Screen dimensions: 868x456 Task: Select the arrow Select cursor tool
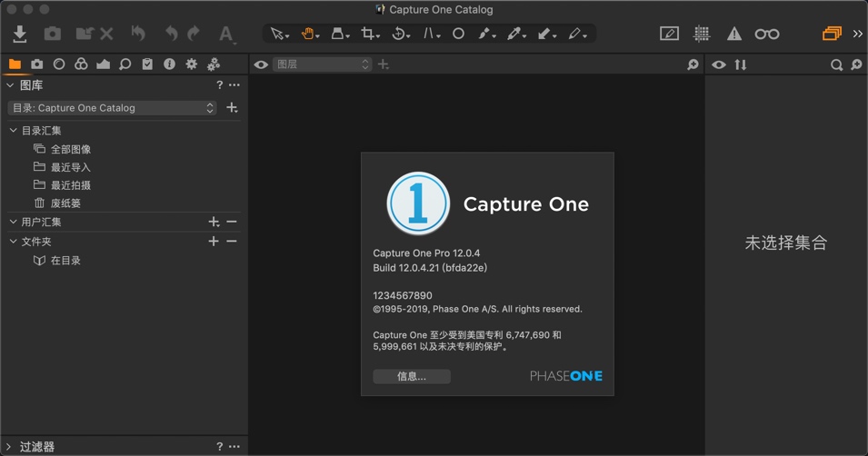click(x=280, y=35)
